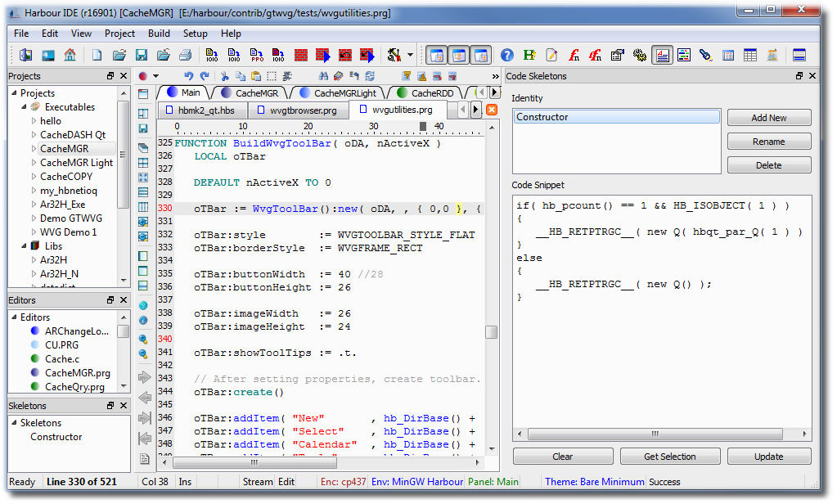Collapse the Executables tree node

coord(24,107)
